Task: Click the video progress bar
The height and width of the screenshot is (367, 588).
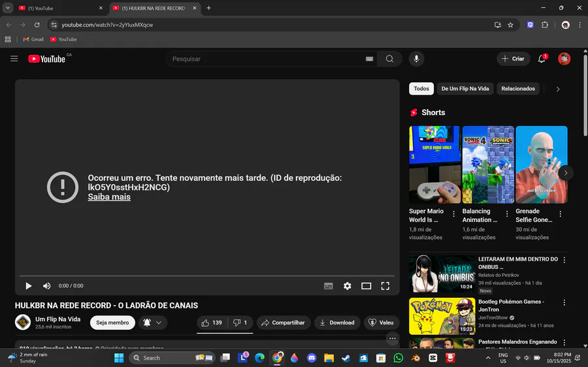Action: tap(207, 276)
